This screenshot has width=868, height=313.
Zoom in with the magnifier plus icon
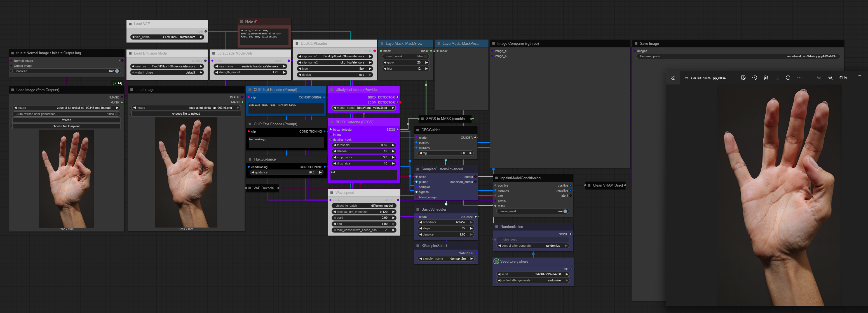coord(830,78)
